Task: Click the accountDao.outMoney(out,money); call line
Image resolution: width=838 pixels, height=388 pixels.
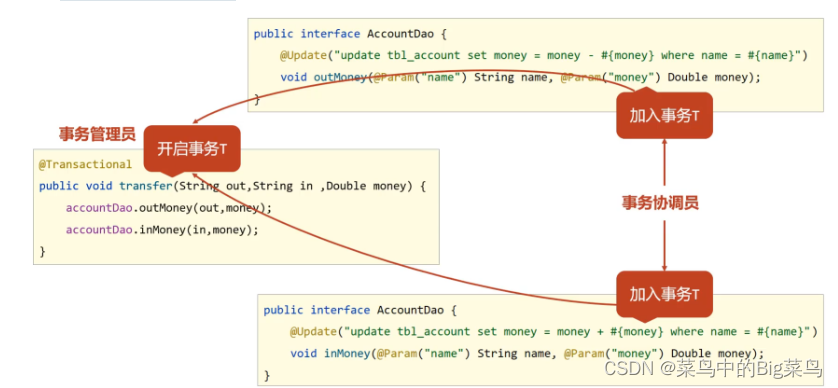Action: [169, 208]
